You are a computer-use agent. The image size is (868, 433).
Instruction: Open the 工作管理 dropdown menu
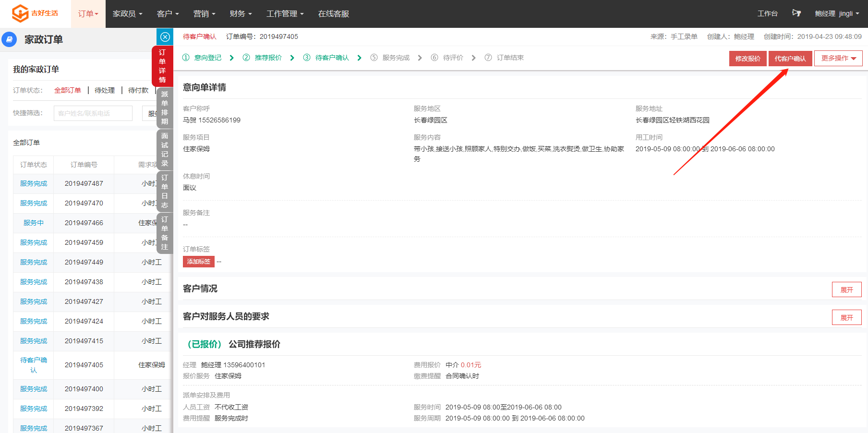coord(285,14)
